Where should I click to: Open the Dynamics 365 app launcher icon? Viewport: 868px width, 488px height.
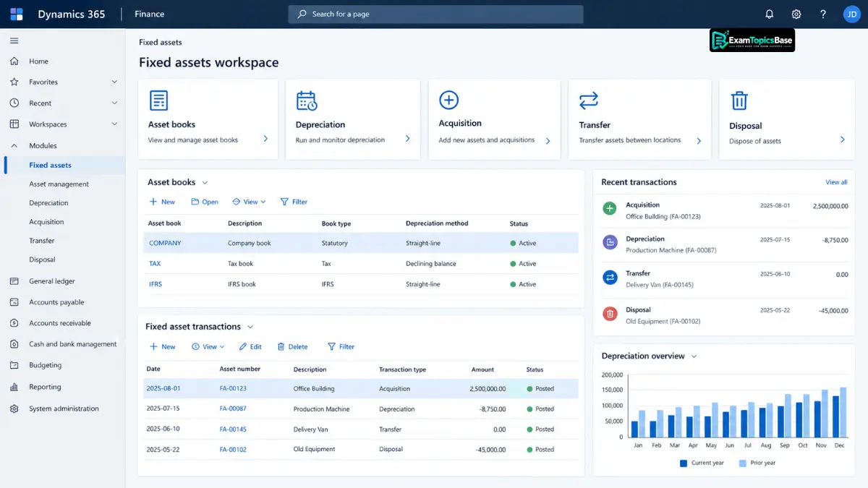click(x=17, y=14)
